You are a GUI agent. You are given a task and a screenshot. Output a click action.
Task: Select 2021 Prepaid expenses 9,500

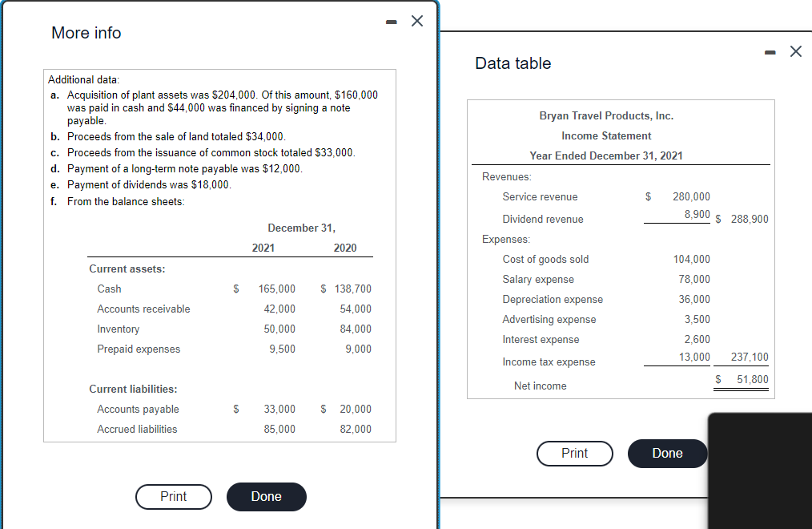282,349
